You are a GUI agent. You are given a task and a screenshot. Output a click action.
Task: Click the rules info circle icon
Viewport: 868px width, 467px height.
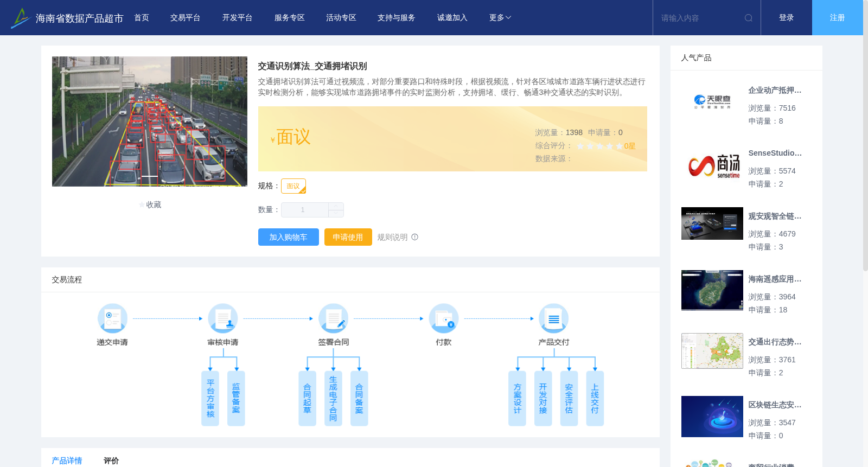(414, 237)
